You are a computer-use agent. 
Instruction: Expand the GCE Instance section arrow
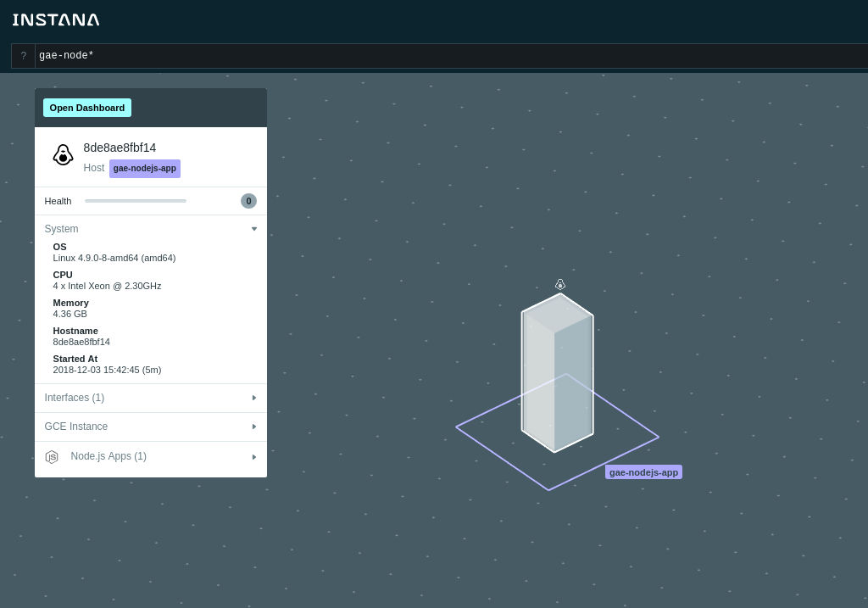254,427
